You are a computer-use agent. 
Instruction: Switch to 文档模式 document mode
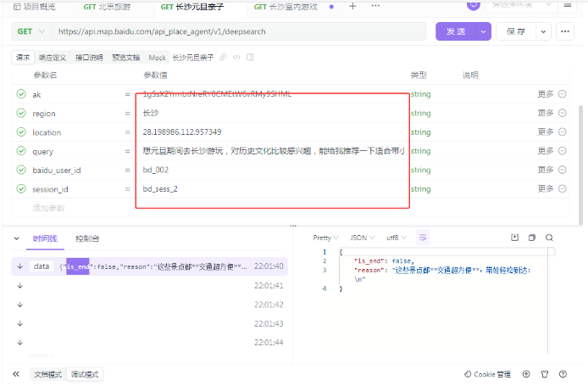[48, 374]
